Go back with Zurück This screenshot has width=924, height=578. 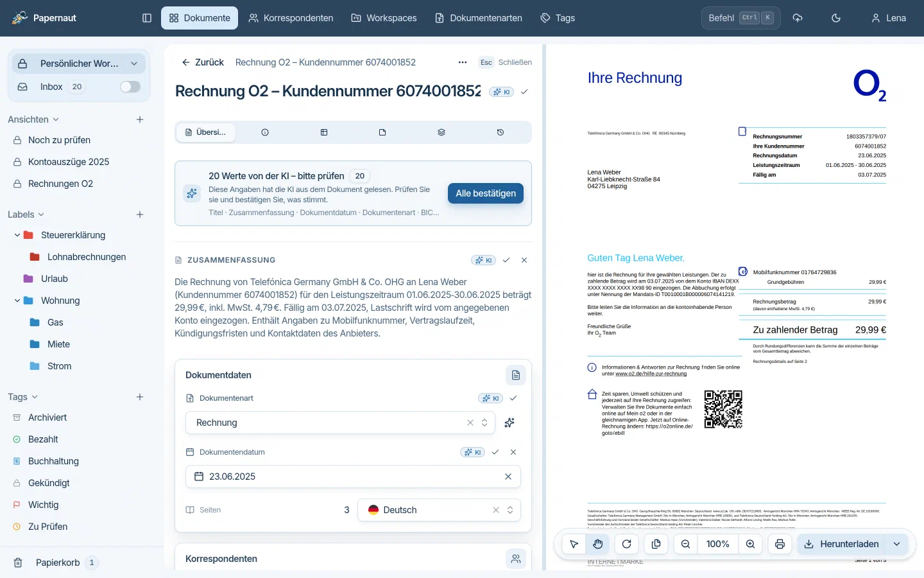tap(203, 62)
